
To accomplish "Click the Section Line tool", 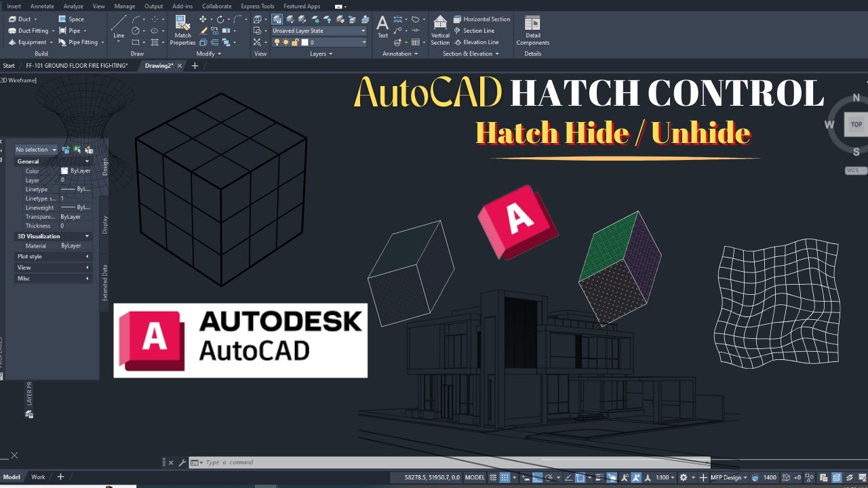I will coord(474,30).
